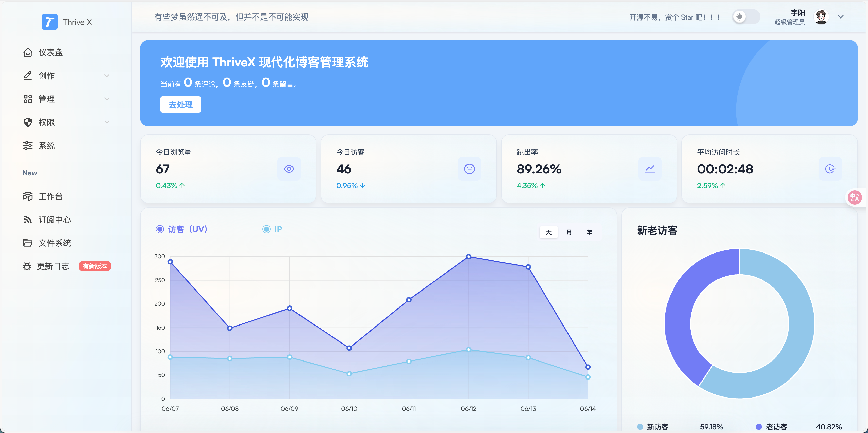This screenshot has height=433, width=868.
Task: Click the user avatar picture
Action: point(821,17)
